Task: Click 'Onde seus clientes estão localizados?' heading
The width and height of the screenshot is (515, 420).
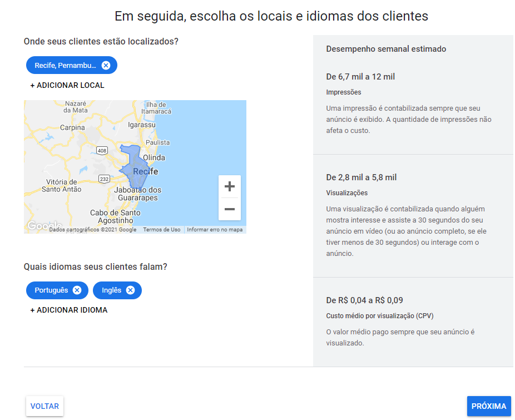Action: [x=101, y=41]
